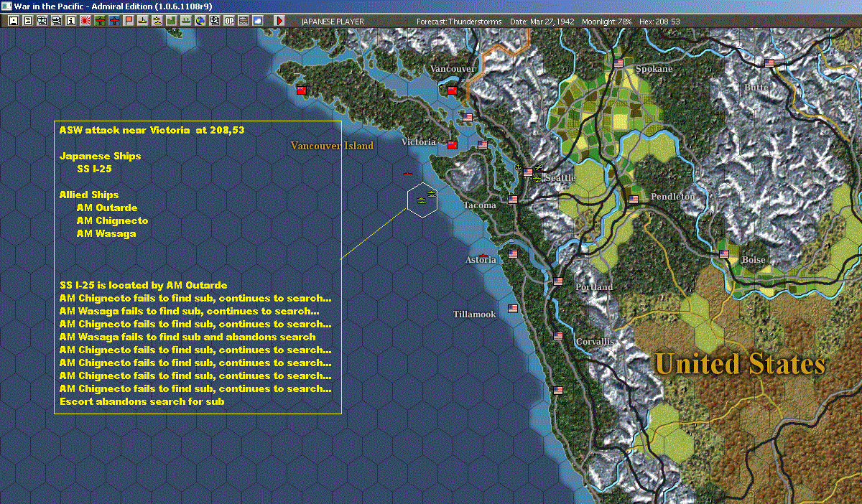Image resolution: width=862 pixels, height=504 pixels.
Task: Click the double yellow ships toolbar icon
Action: [x=157, y=21]
